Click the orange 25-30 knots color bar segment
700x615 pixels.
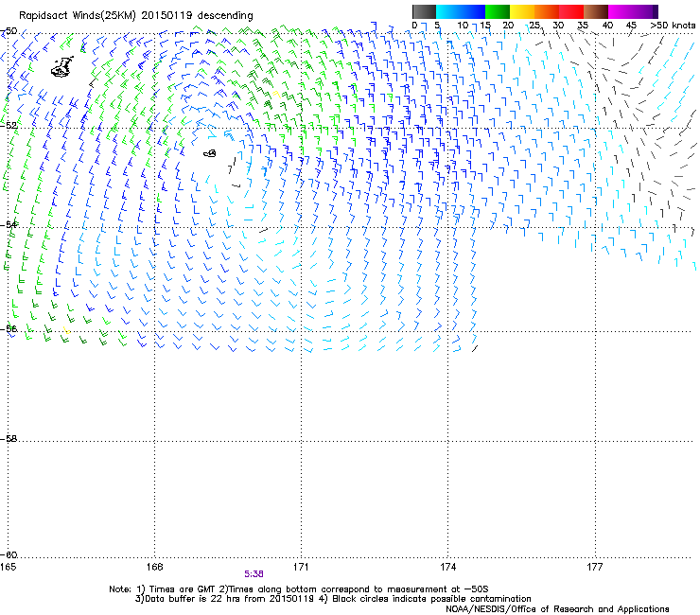[x=547, y=11]
